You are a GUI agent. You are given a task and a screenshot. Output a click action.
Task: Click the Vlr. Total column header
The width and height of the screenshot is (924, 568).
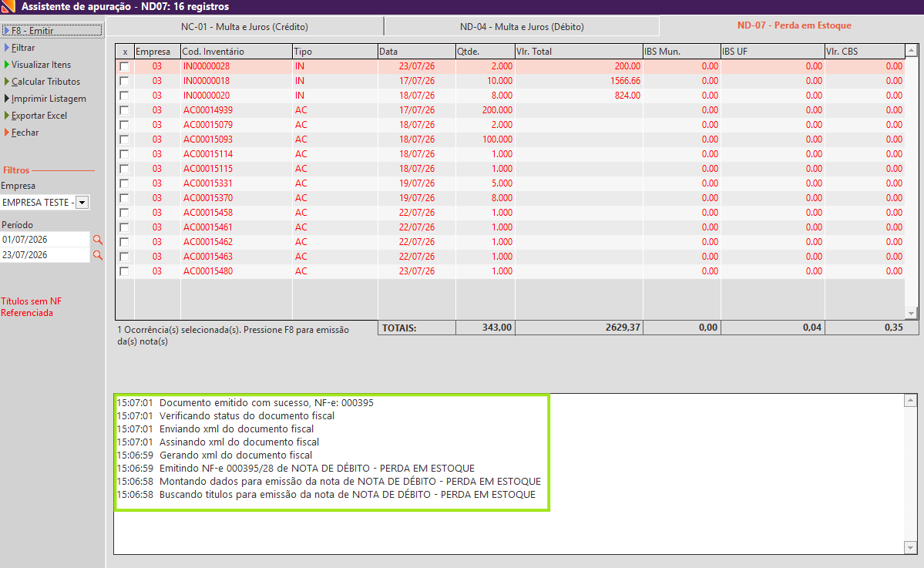click(x=579, y=52)
